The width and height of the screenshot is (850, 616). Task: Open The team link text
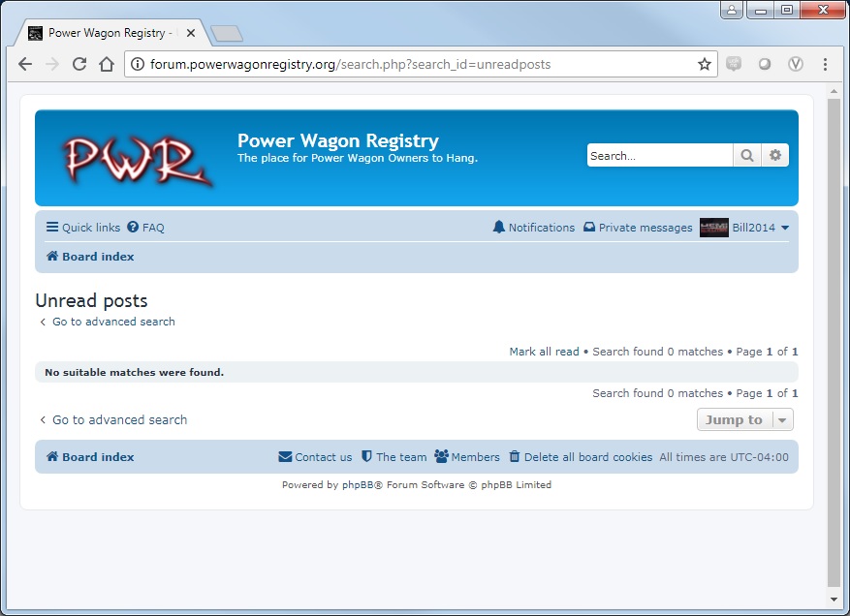pos(401,457)
